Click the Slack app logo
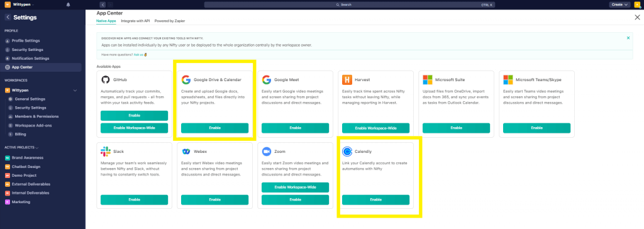The image size is (644, 229). tap(106, 151)
